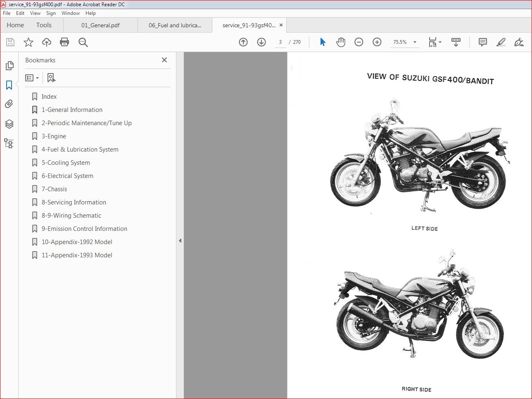Open the Window menu
The image size is (532, 399).
click(x=71, y=13)
